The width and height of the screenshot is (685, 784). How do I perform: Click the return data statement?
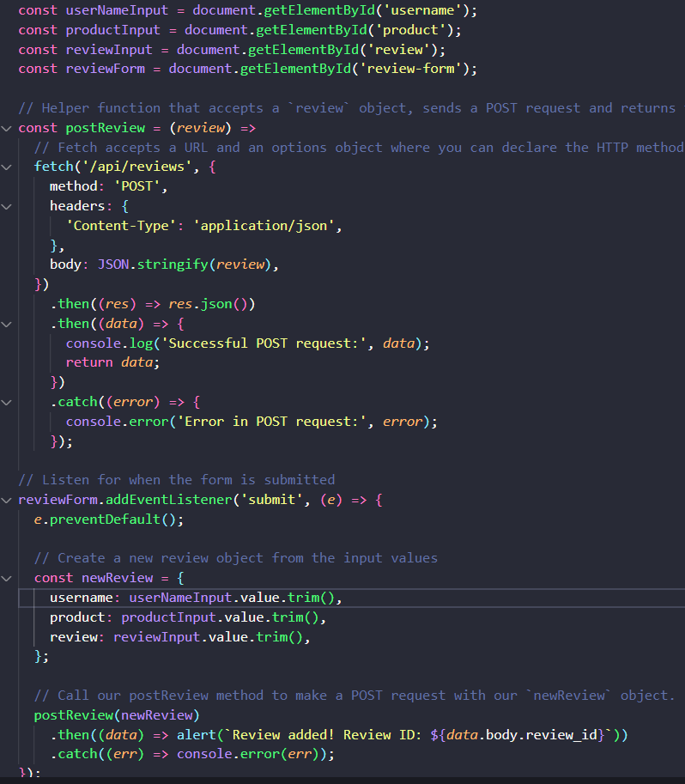[x=112, y=362]
